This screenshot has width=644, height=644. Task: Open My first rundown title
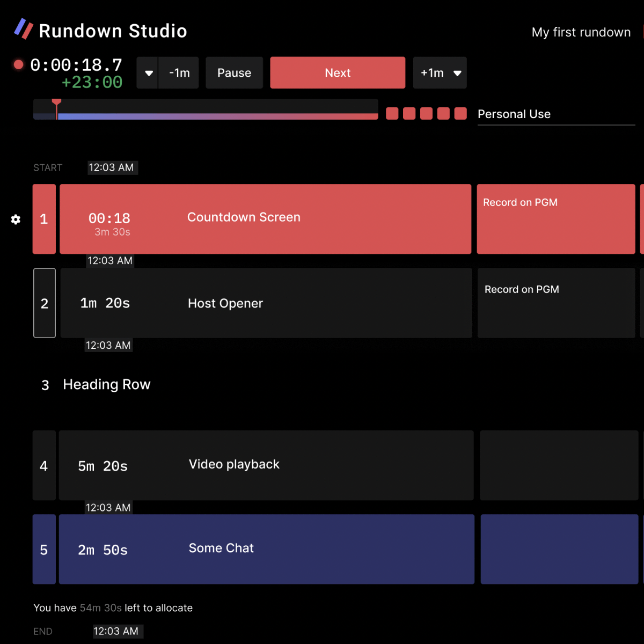point(581,32)
